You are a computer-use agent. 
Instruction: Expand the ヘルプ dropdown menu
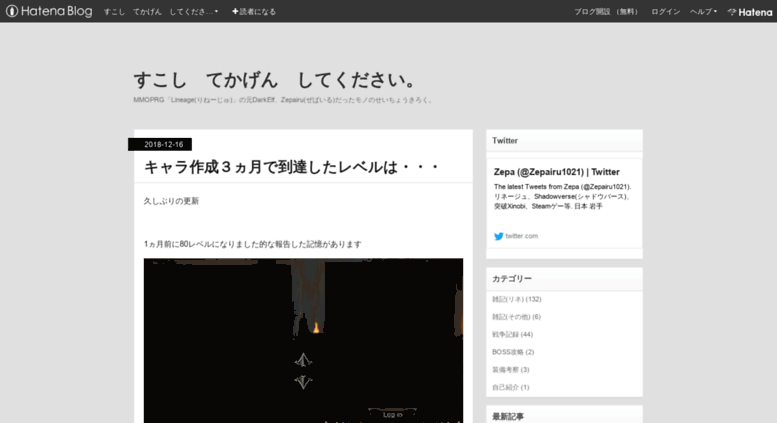[703, 11]
